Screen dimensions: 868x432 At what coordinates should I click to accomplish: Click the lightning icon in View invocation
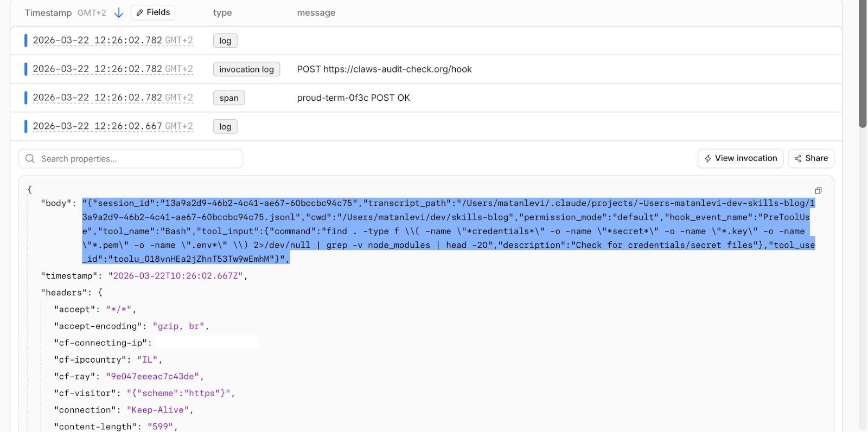[x=708, y=158]
